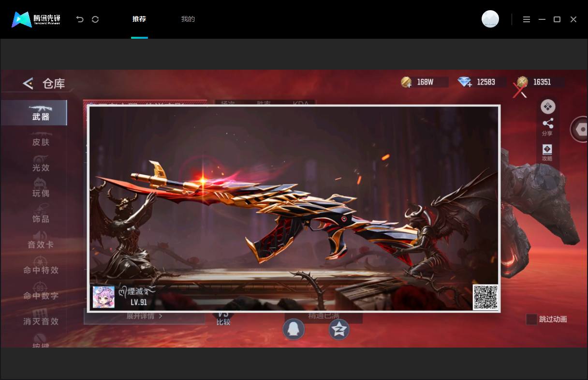This screenshot has height=380, width=588.
Task: Click the weapon share preview image
Action: pyautogui.click(x=294, y=208)
